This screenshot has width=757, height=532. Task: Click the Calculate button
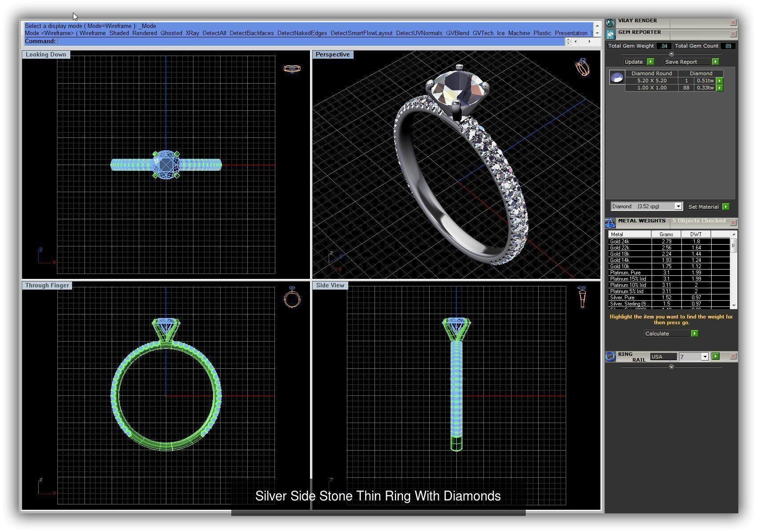667,334
